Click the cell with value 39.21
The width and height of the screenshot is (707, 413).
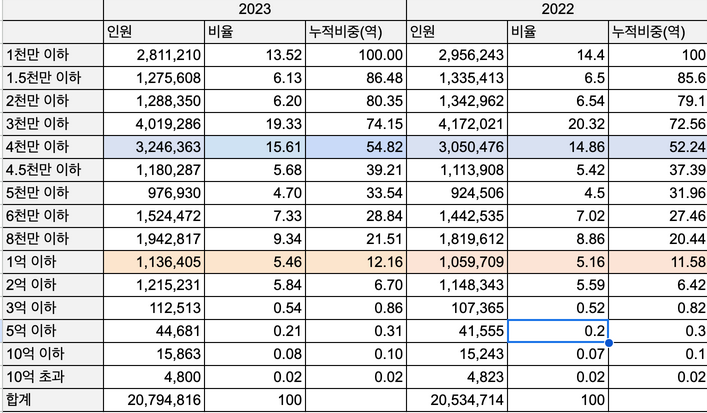coord(356,170)
